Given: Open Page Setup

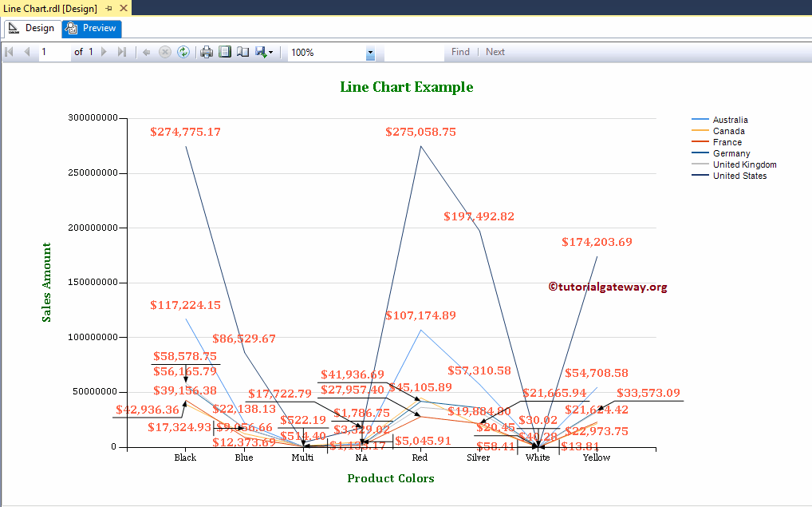Looking at the screenshot, I should [242, 52].
